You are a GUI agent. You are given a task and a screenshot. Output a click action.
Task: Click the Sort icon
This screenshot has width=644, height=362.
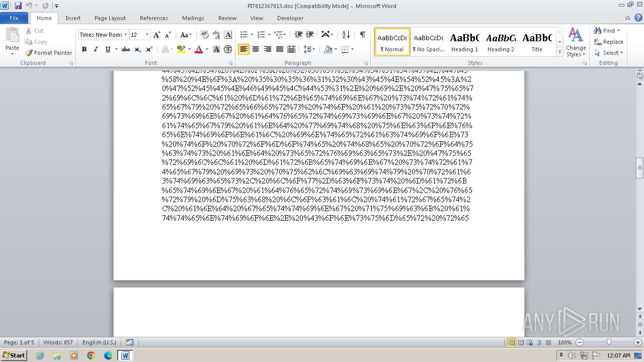click(346, 35)
